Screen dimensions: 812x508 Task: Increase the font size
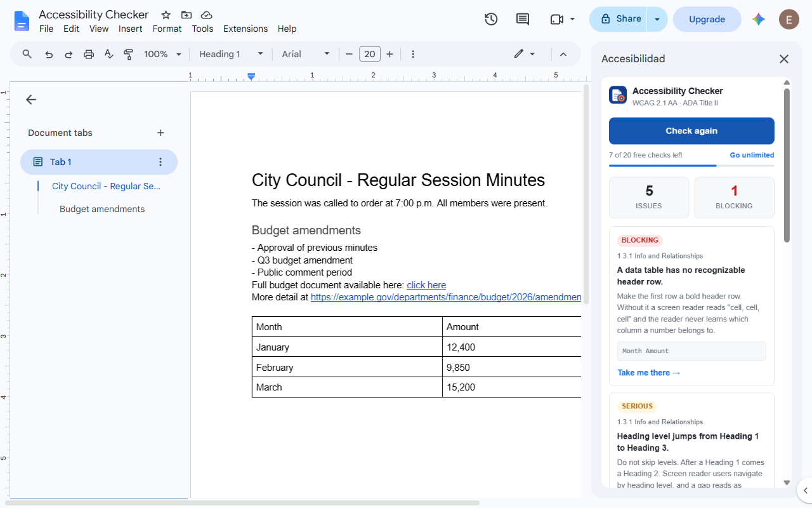click(x=390, y=54)
